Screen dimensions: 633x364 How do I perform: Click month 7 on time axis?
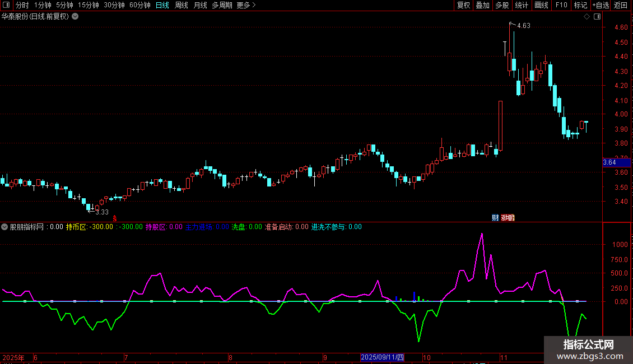[x=127, y=357]
